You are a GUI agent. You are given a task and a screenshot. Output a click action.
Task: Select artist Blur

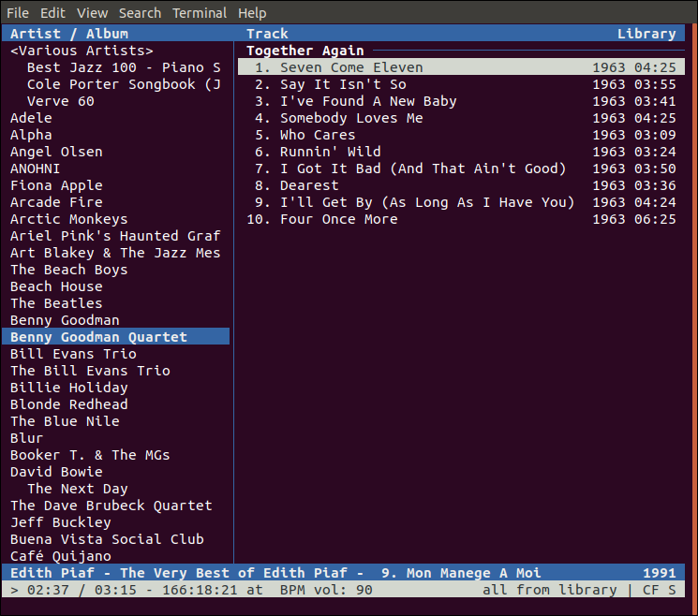pyautogui.click(x=27, y=438)
